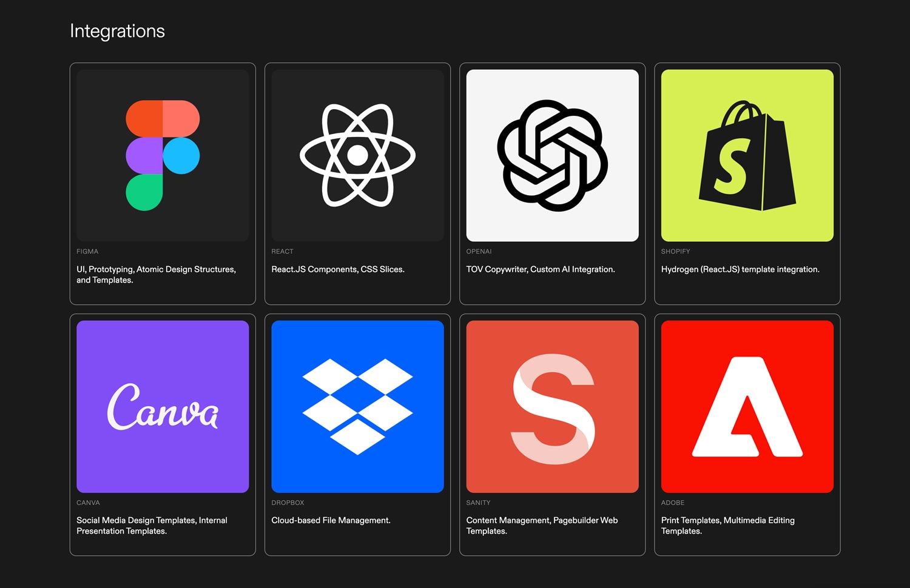Screen dimensions: 910x588
Task: Select the OpenAI knot logo
Action: click(x=552, y=156)
